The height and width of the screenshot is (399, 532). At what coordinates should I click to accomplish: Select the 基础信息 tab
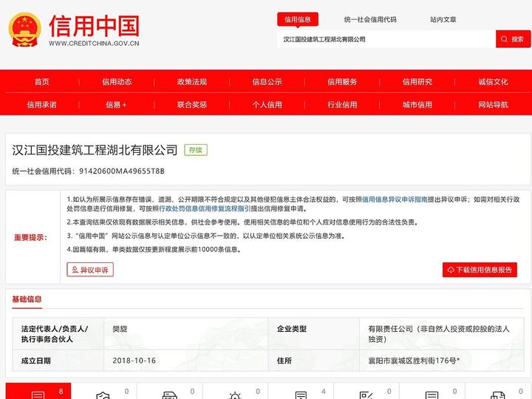[x=27, y=299]
